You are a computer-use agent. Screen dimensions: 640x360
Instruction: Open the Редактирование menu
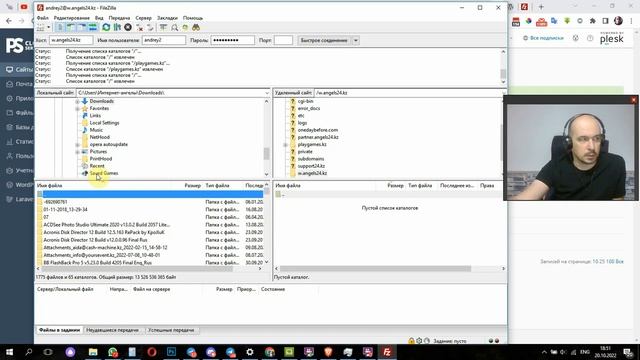[x=71, y=18]
